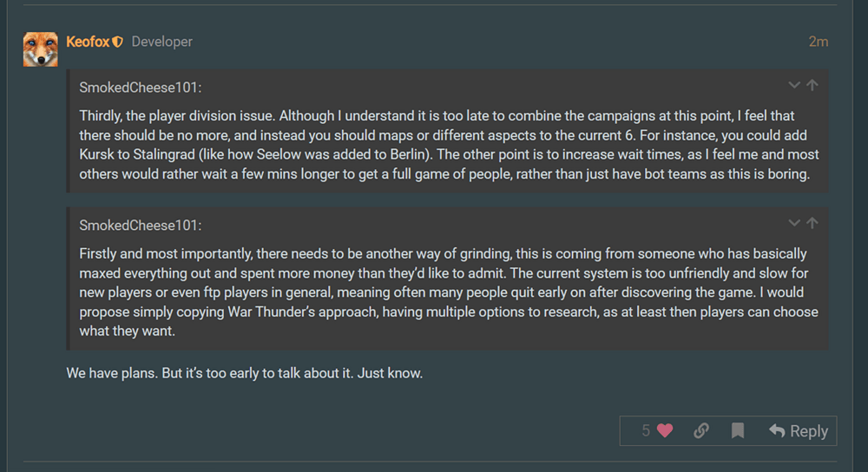Click SmokedCheese101 in the first quote header
The image size is (868, 472).
coord(140,87)
